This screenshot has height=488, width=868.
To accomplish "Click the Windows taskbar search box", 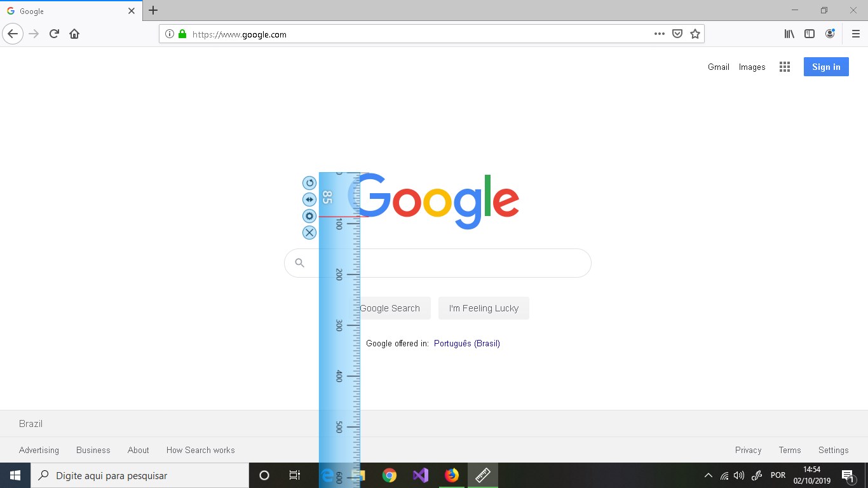I will 140,475.
